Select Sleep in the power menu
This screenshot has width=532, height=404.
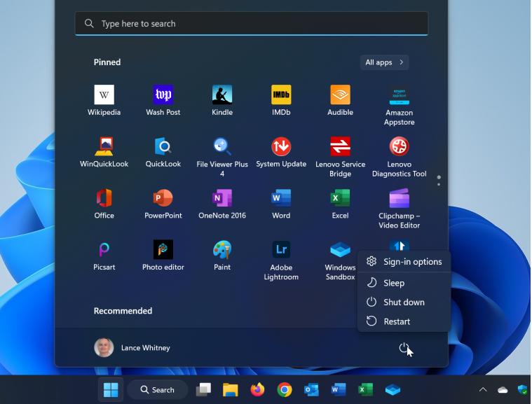pyautogui.click(x=404, y=283)
